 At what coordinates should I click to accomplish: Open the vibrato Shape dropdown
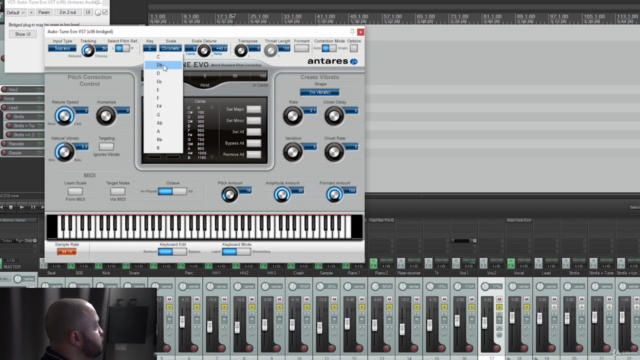[320, 92]
